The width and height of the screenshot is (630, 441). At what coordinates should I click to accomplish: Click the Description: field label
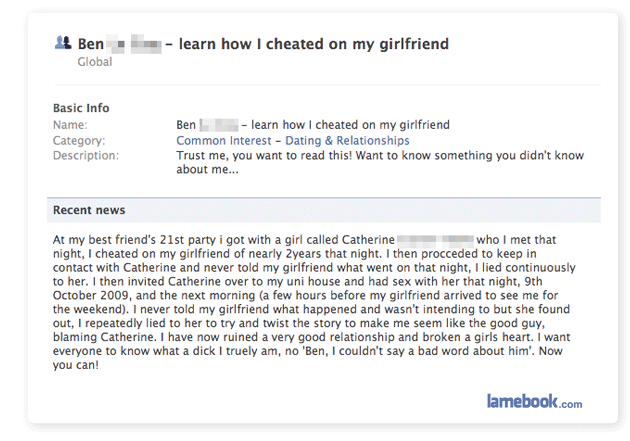(x=85, y=156)
